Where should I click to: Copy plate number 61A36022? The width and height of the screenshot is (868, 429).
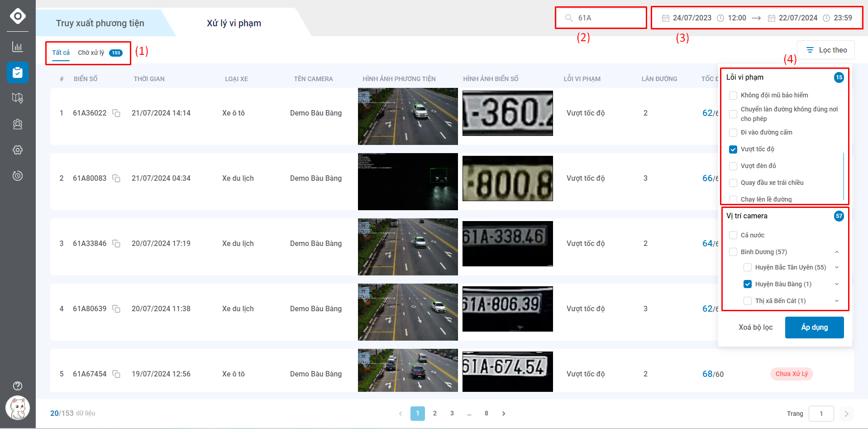116,113
